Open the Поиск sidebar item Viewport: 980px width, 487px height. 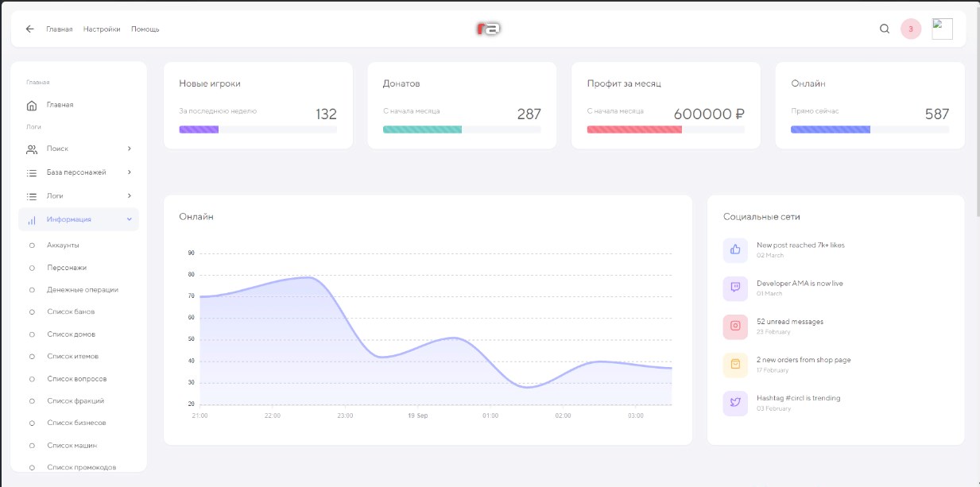[x=78, y=149]
